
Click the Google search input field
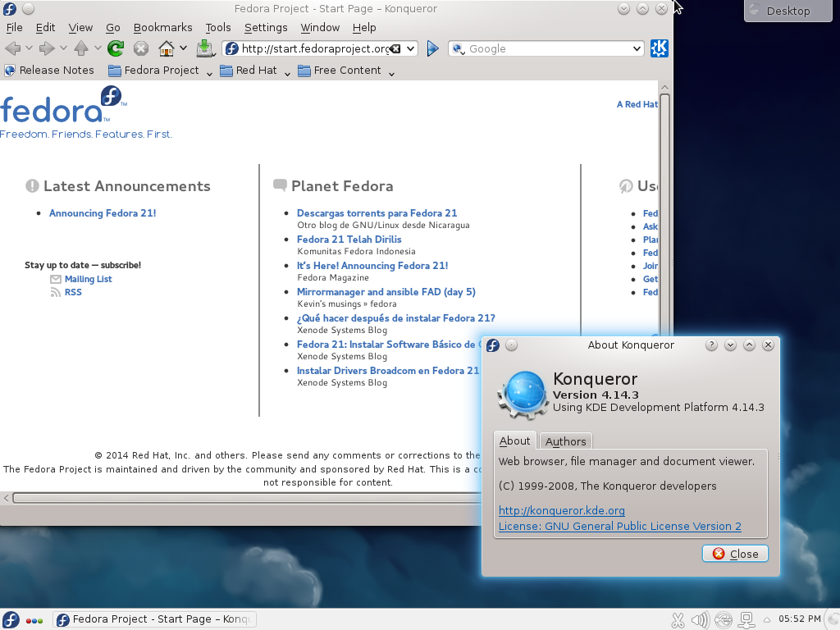click(546, 48)
